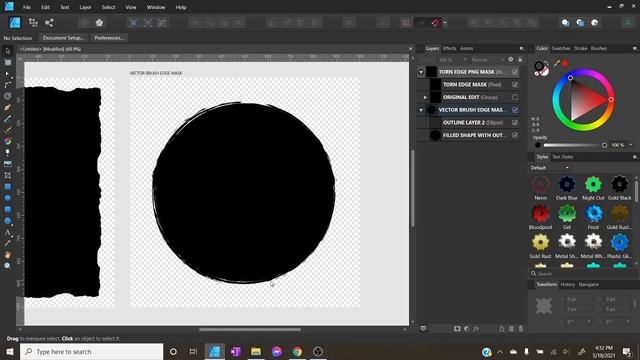The height and width of the screenshot is (360, 640).
Task: Switch to the Swatches tab
Action: (561, 49)
